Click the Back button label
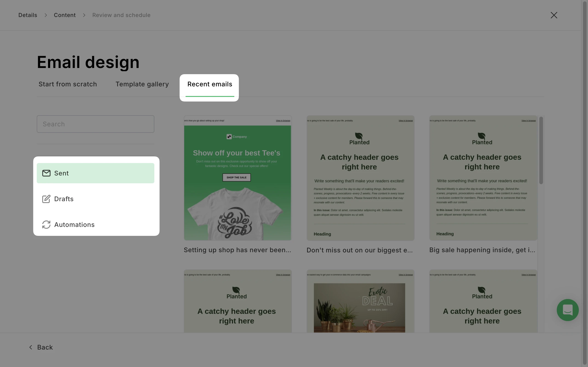 point(45,347)
